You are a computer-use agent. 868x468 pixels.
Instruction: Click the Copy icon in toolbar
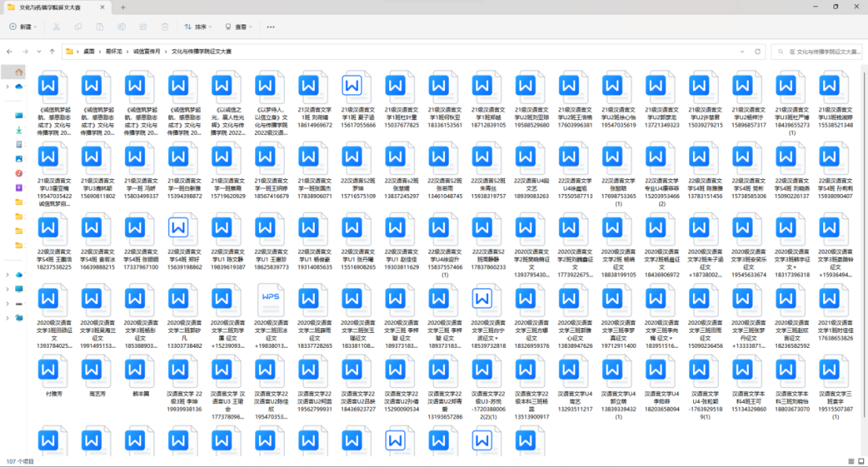tap(78, 27)
